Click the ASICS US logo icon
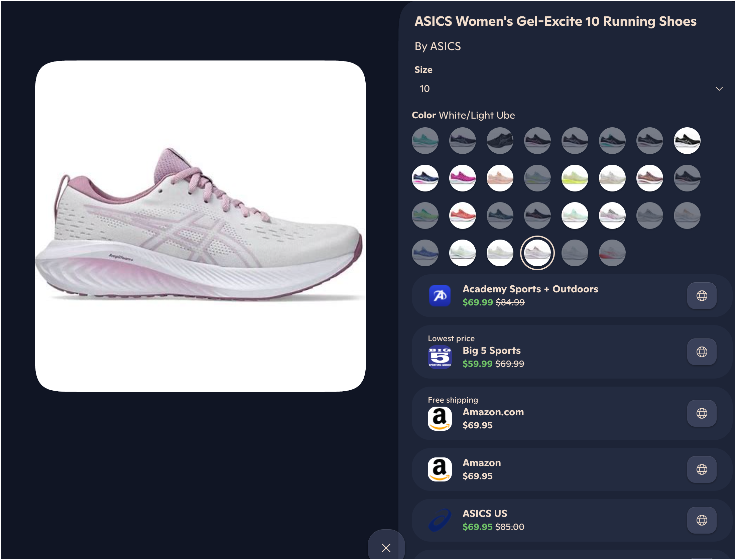The image size is (736, 560). tap(440, 520)
